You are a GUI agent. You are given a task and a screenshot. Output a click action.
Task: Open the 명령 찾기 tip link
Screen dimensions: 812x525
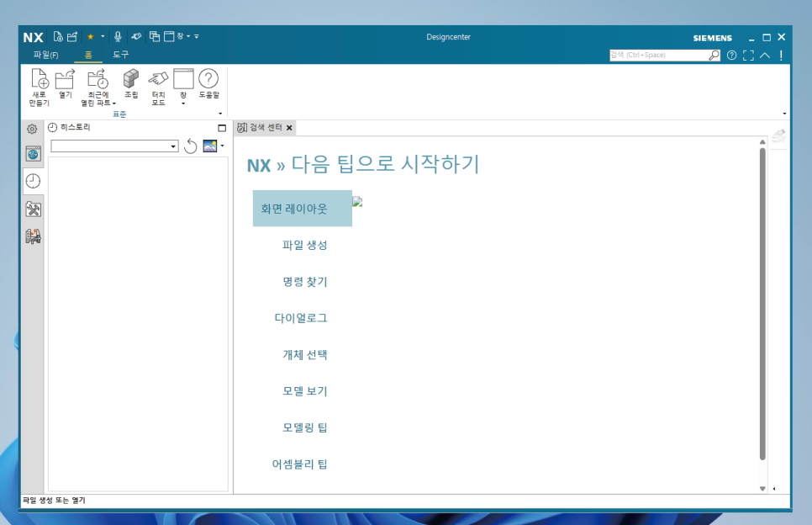(304, 281)
